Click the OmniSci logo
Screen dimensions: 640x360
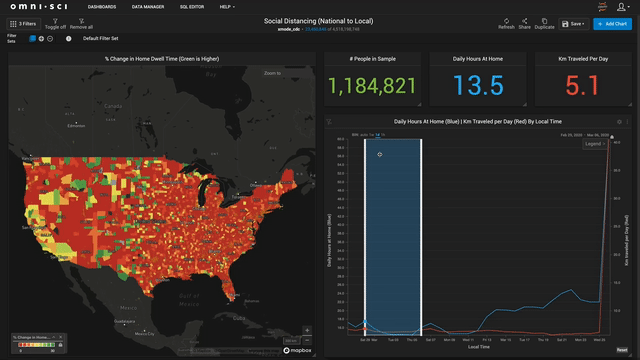[39, 7]
